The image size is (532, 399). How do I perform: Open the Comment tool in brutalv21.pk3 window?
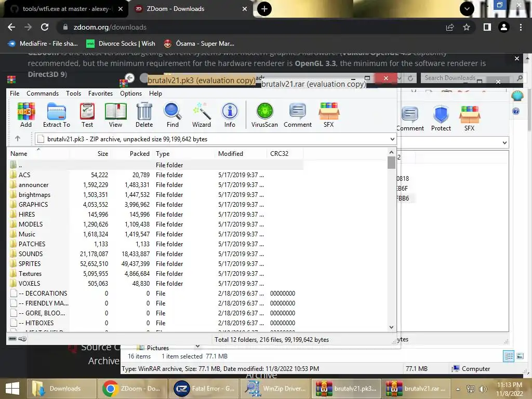(x=298, y=115)
